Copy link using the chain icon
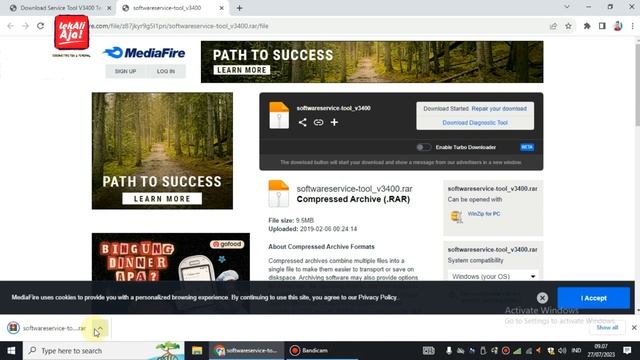 pyautogui.click(x=318, y=122)
